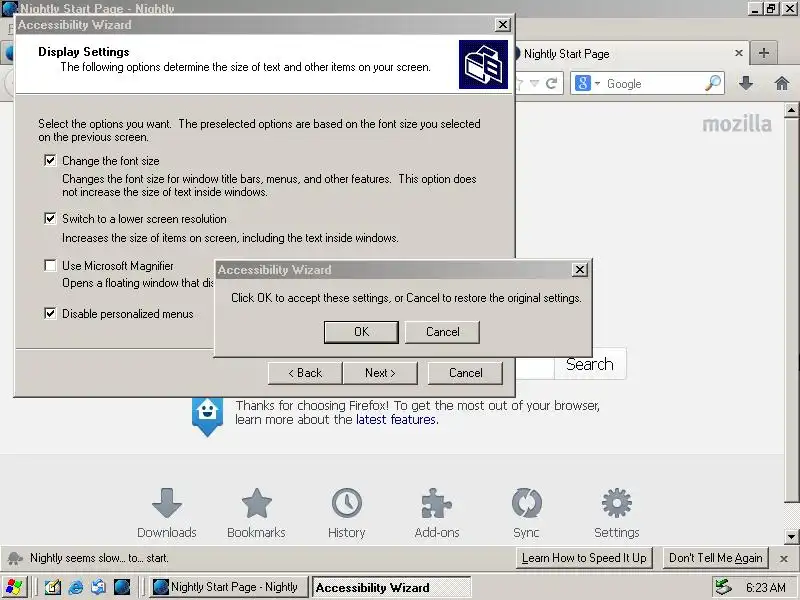Click the Search button on start page

[590, 364]
